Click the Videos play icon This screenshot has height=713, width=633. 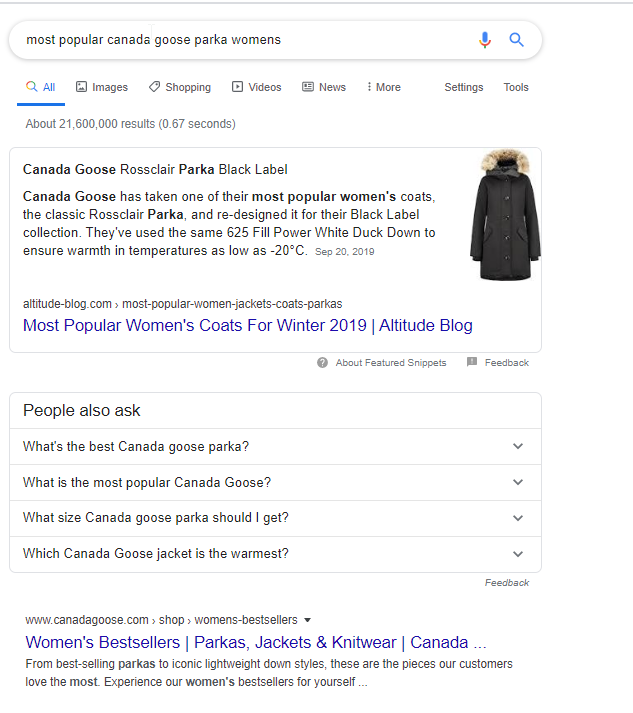[237, 86]
